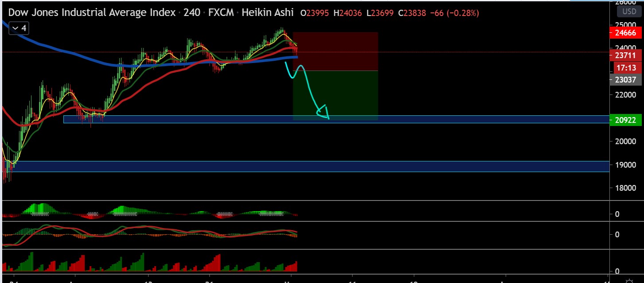Click the open value O23995

[x=315, y=13]
